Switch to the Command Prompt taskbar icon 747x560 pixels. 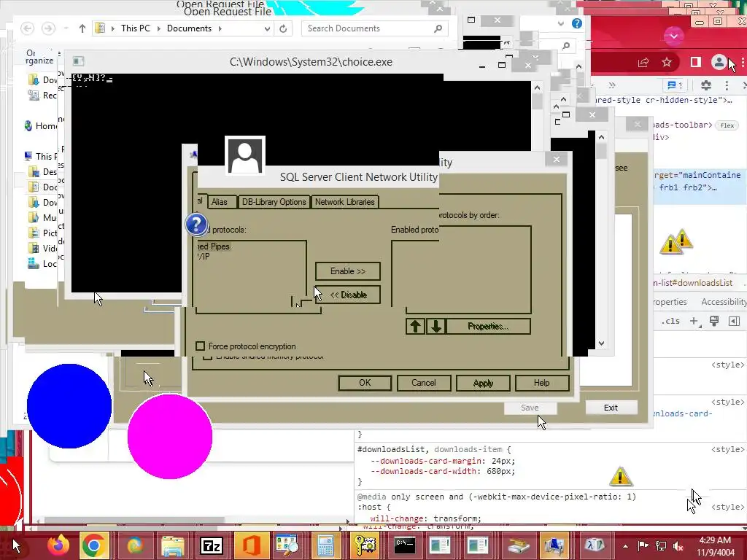coord(404,545)
